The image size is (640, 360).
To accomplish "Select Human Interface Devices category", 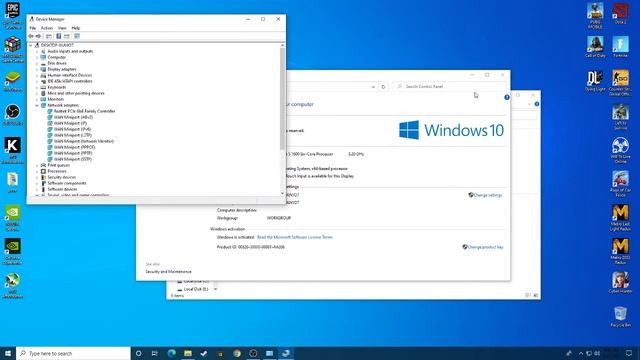I will [x=69, y=75].
